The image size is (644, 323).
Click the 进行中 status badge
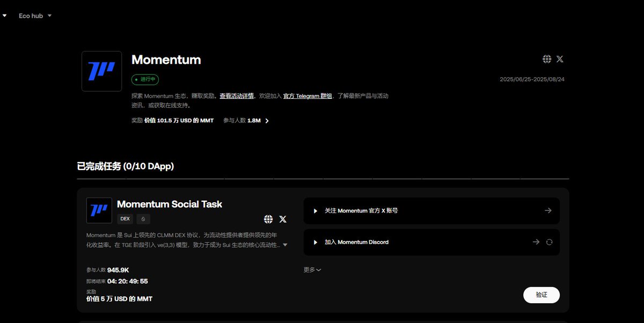(x=145, y=79)
